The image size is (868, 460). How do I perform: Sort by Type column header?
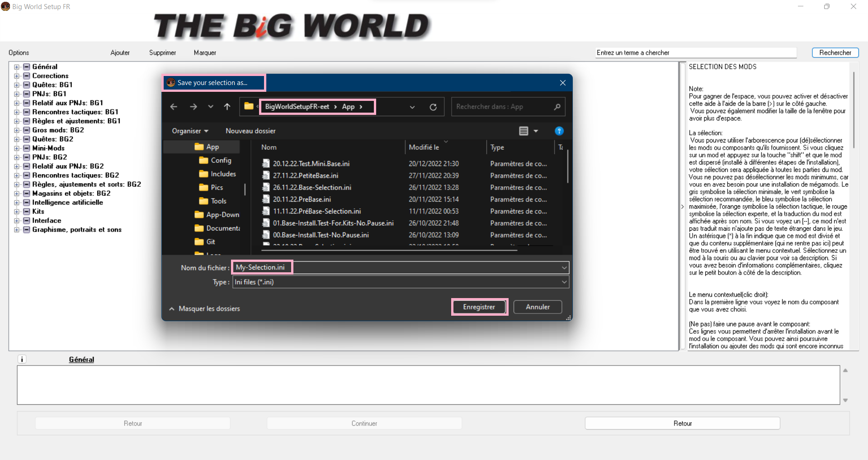pyautogui.click(x=497, y=147)
